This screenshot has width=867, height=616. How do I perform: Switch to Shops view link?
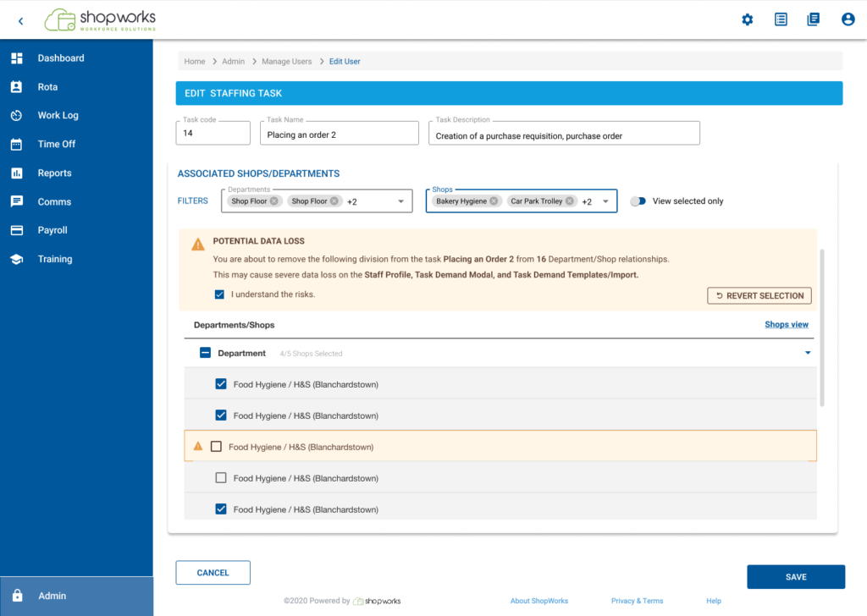786,325
